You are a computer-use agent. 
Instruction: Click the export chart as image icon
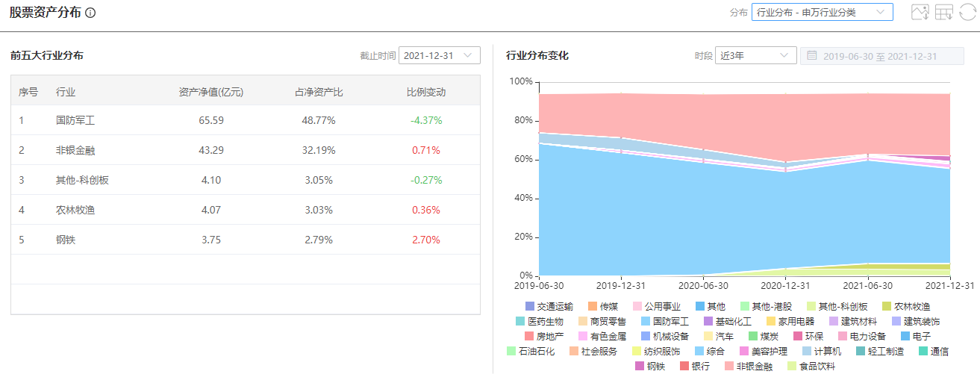[920, 12]
